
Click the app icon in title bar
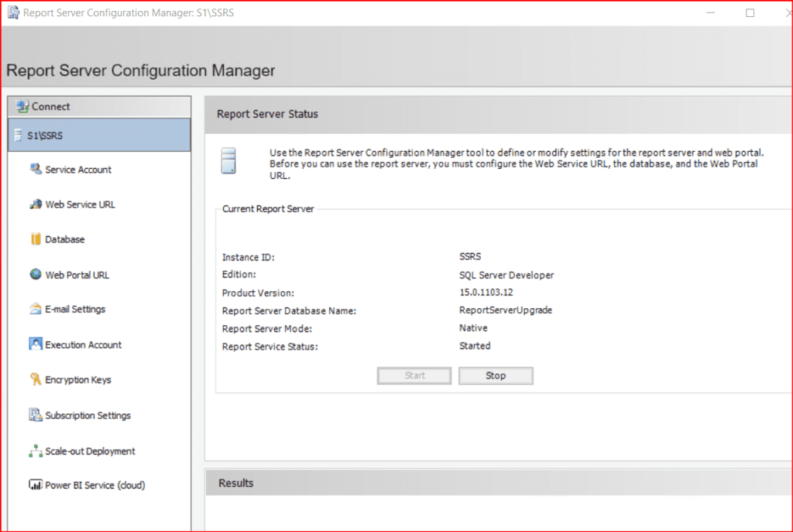13,13
